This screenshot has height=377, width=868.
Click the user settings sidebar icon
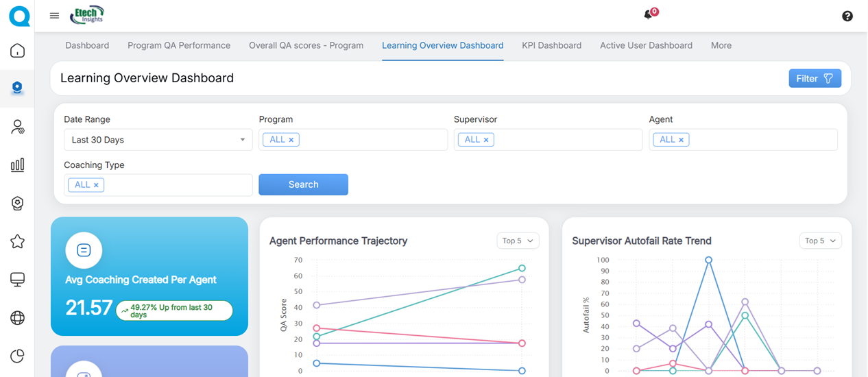[18, 127]
